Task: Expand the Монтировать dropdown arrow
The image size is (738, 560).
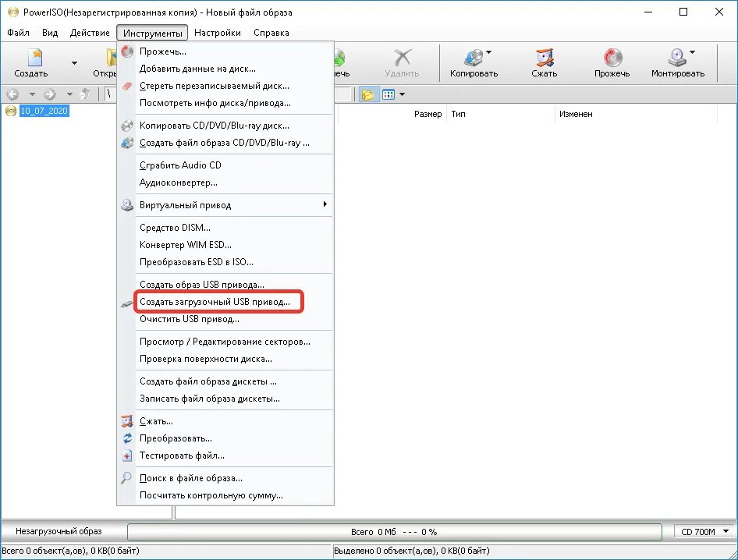Action: click(x=692, y=52)
